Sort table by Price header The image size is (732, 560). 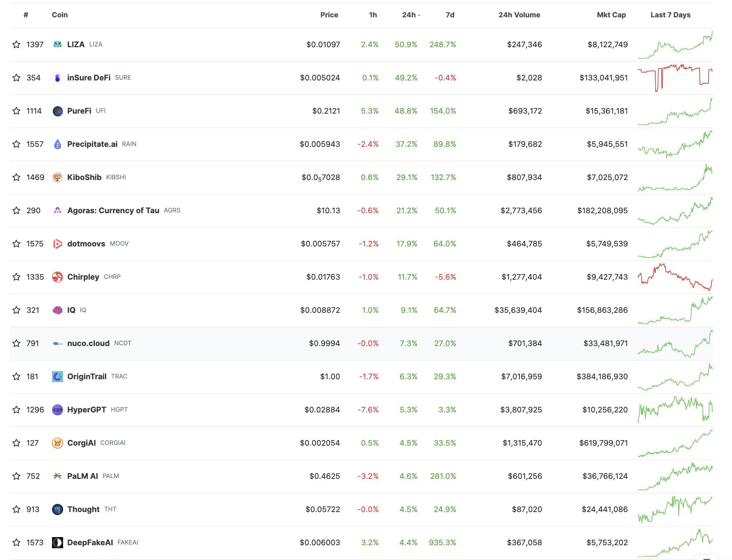click(x=329, y=15)
